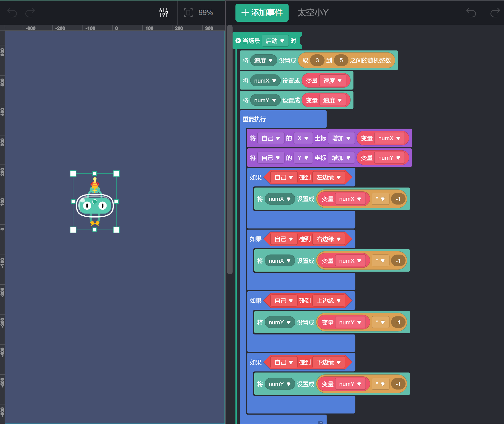Screen dimensions: 504x424
Task: Expand the 下边缘 edge dropdown
Action: [328, 362]
